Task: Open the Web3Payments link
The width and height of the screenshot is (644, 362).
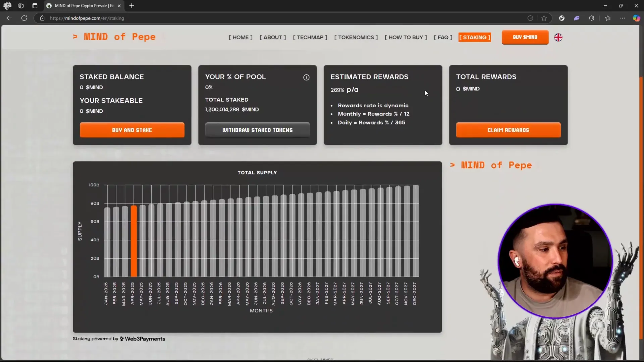Action: [x=143, y=339]
